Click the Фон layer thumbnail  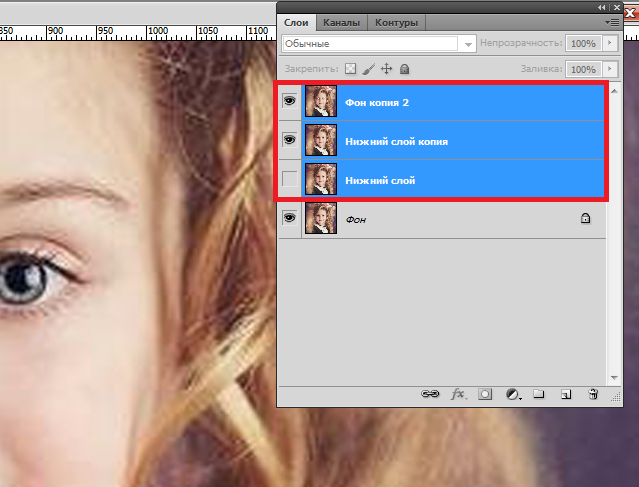pyautogui.click(x=321, y=218)
